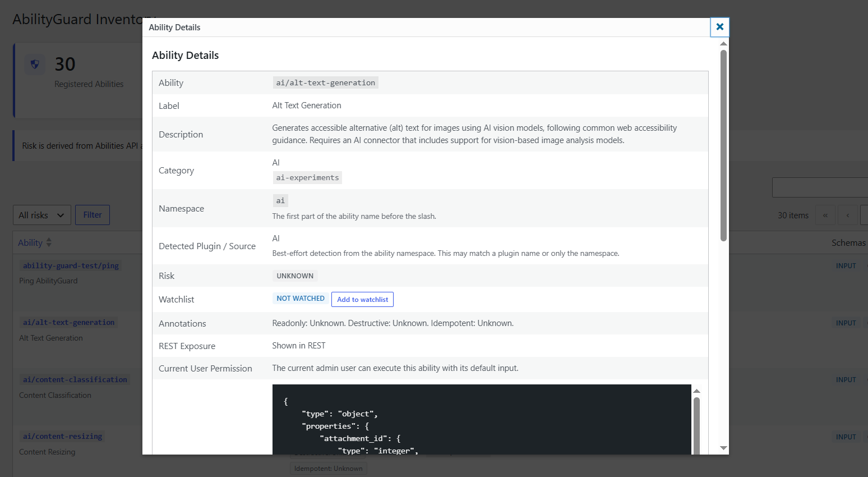
Task: Click the search input field
Action: point(820,187)
